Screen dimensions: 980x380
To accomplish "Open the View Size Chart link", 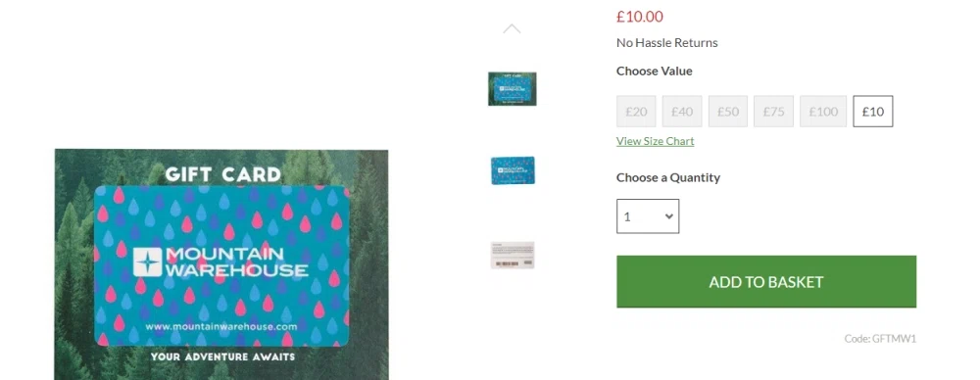I will coord(655,141).
